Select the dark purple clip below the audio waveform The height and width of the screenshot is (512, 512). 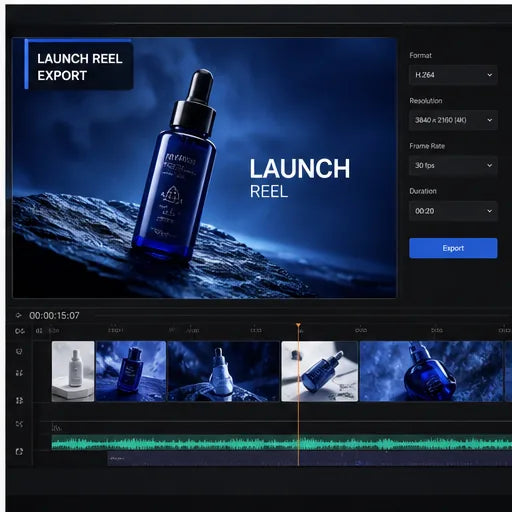coord(309,459)
